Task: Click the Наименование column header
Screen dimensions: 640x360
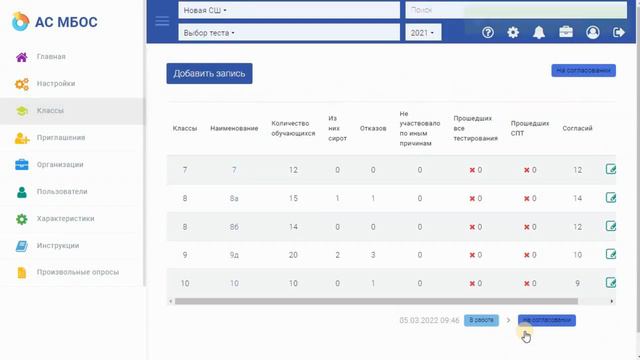Action: tap(234, 128)
